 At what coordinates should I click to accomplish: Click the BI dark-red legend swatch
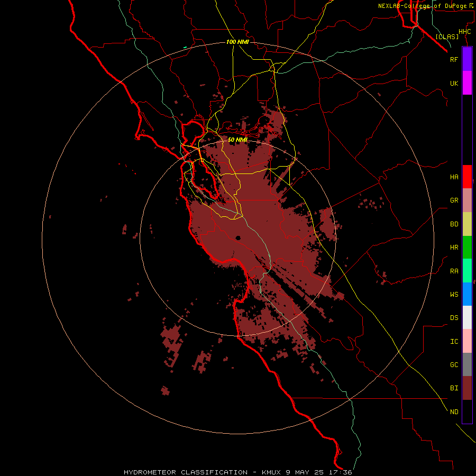[467, 388]
